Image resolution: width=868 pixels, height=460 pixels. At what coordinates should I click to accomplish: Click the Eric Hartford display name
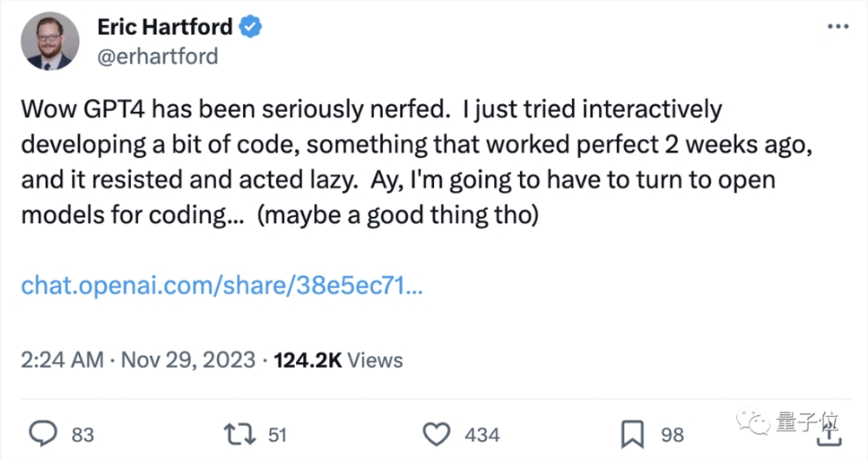[x=165, y=27]
